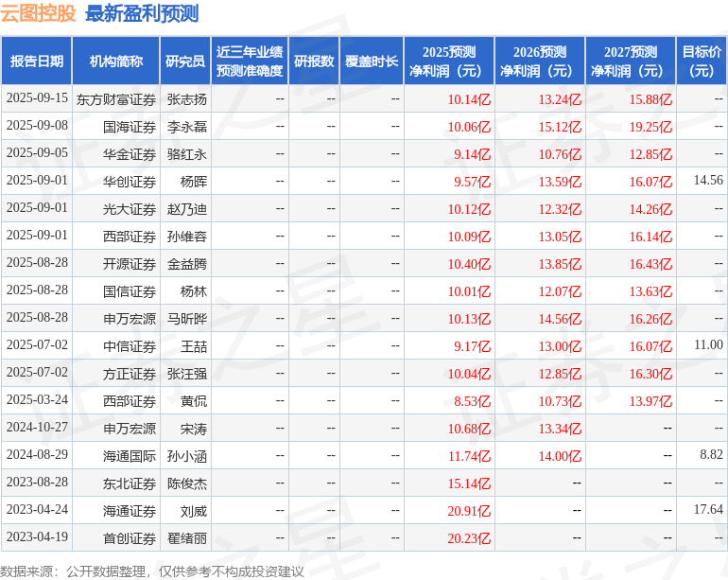
Task: Select institution 国海证券
Action: (130, 127)
